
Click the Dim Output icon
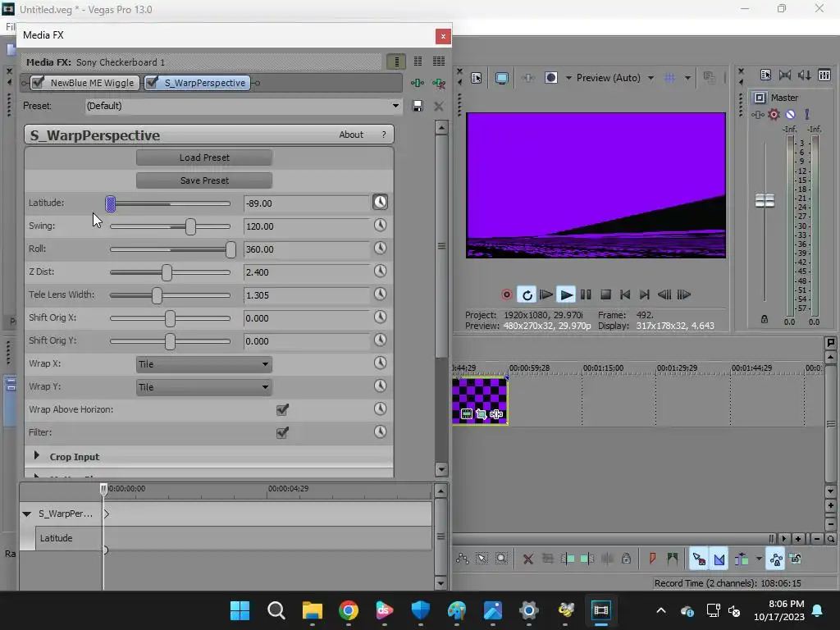(804, 75)
